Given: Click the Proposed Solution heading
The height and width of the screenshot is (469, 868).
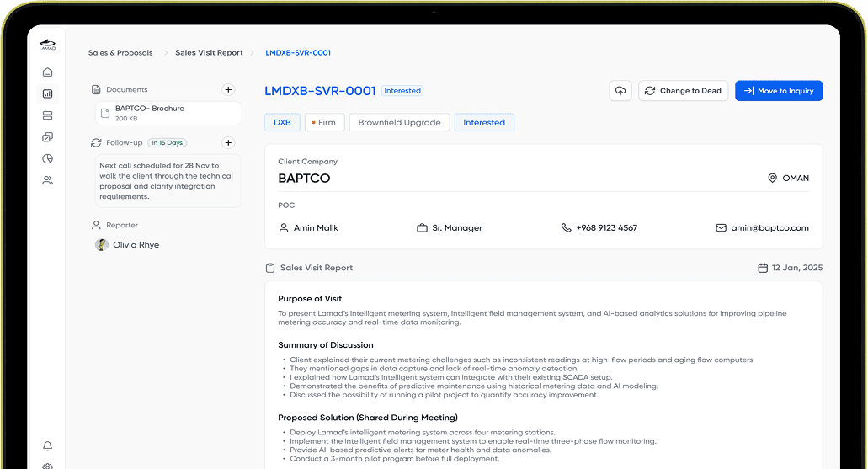Looking at the screenshot, I should 368,418.
